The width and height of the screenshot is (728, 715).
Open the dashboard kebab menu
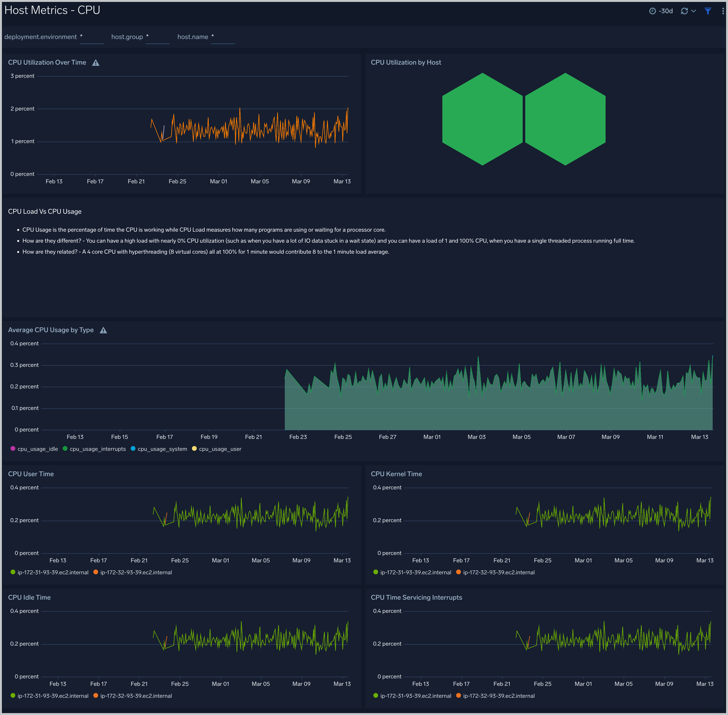(723, 11)
